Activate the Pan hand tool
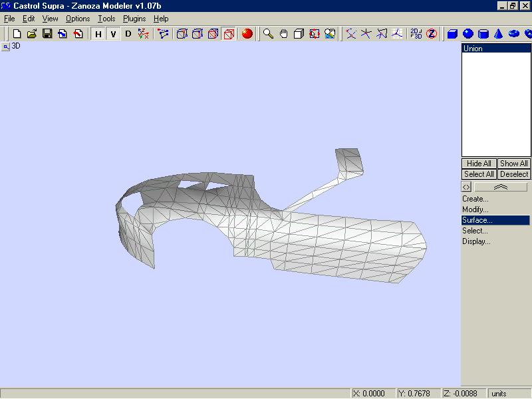 point(283,33)
